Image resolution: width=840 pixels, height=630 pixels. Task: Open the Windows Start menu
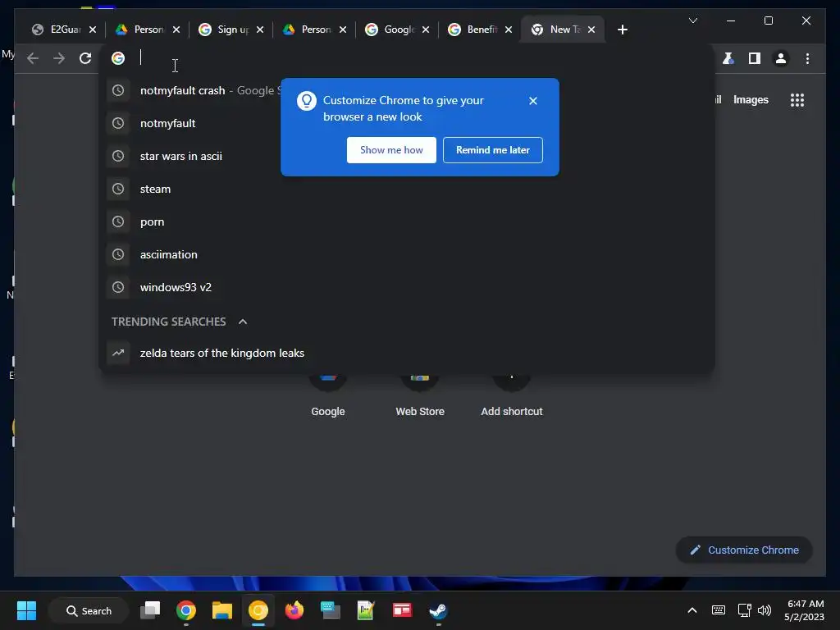pyautogui.click(x=26, y=610)
